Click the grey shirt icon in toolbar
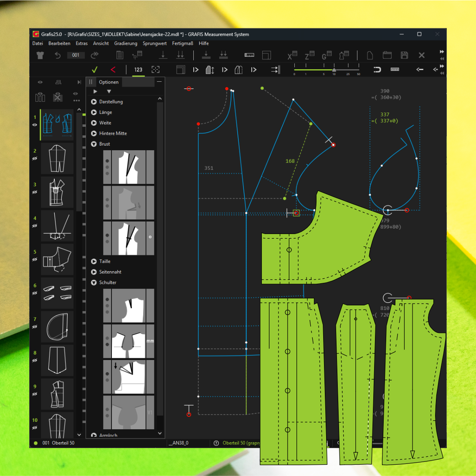The height and width of the screenshot is (476, 476). coord(40,55)
